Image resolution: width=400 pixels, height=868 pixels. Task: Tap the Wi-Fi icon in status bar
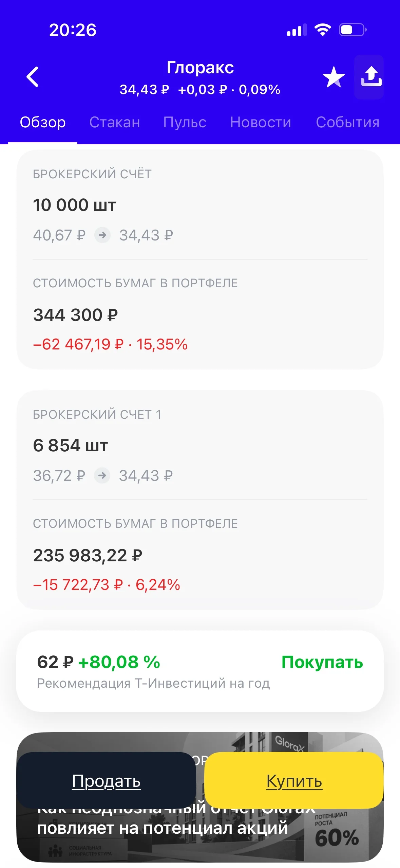coord(323,30)
